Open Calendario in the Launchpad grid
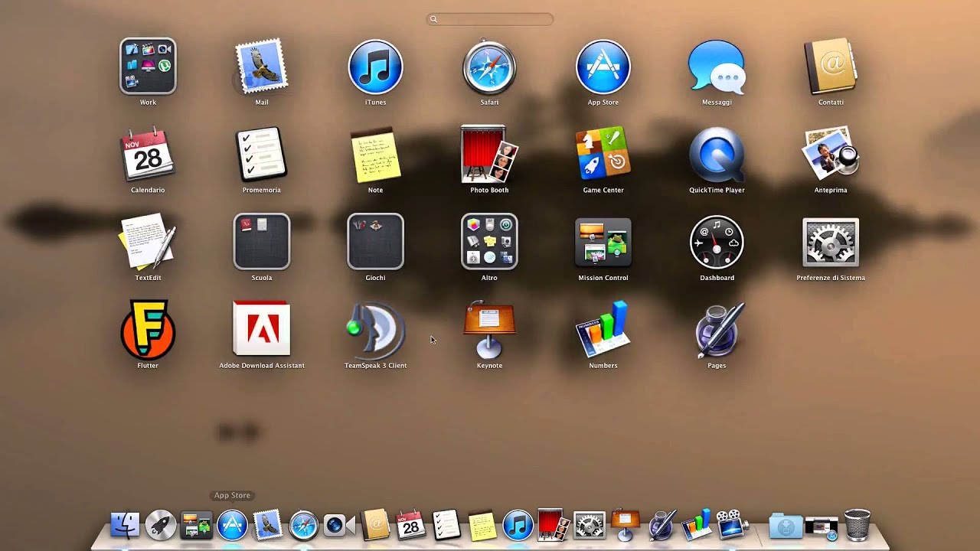 pos(148,155)
